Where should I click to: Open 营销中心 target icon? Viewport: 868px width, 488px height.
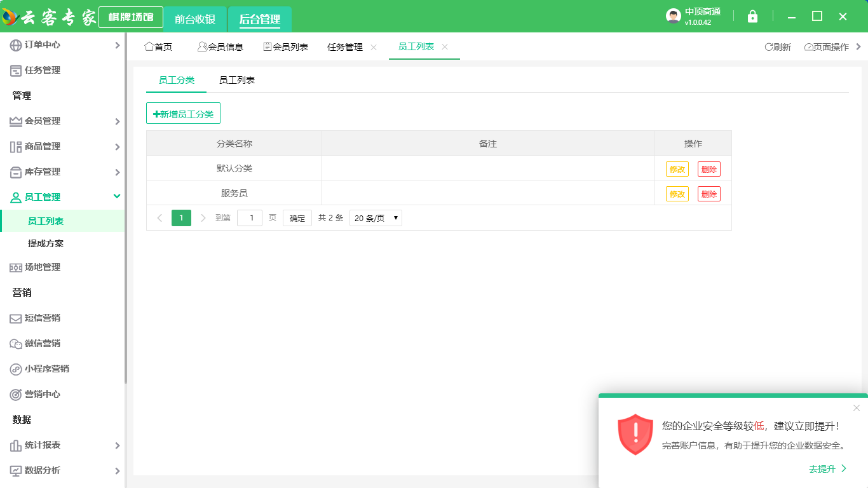16,395
